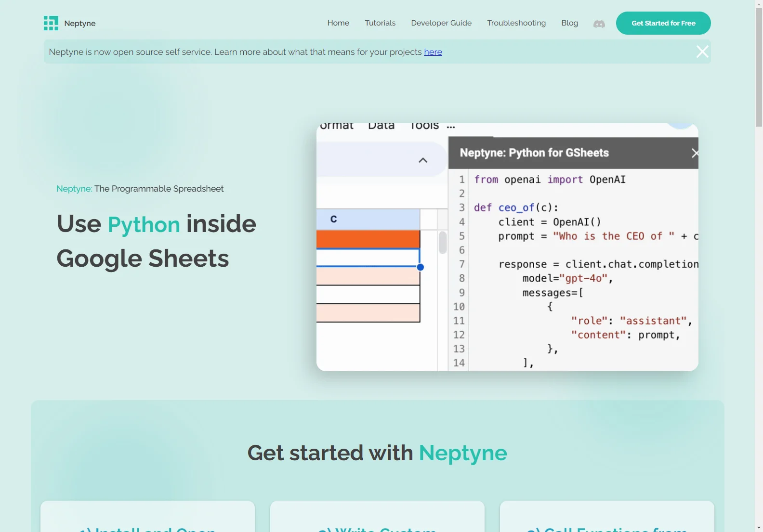
Task: Visit the Blog
Action: (x=569, y=23)
